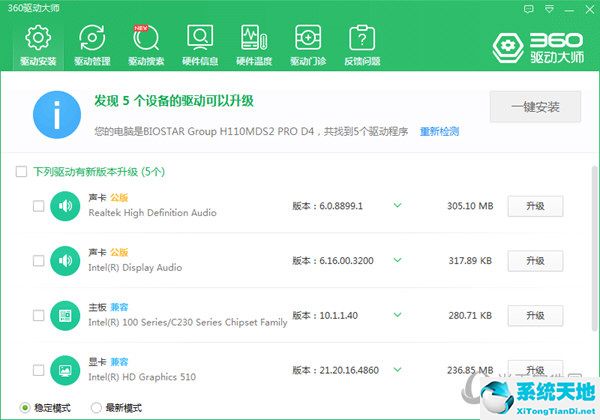Click the 重新检测 link

pyautogui.click(x=439, y=132)
